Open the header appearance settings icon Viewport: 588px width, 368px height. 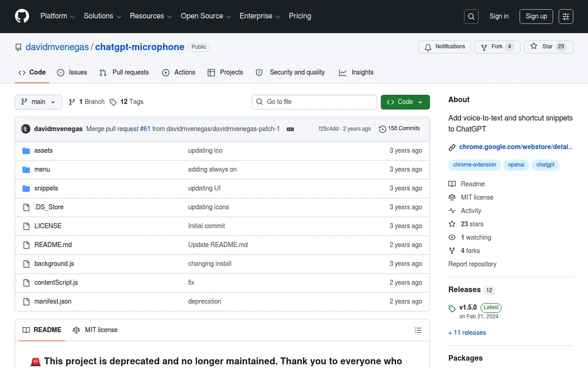566,17
